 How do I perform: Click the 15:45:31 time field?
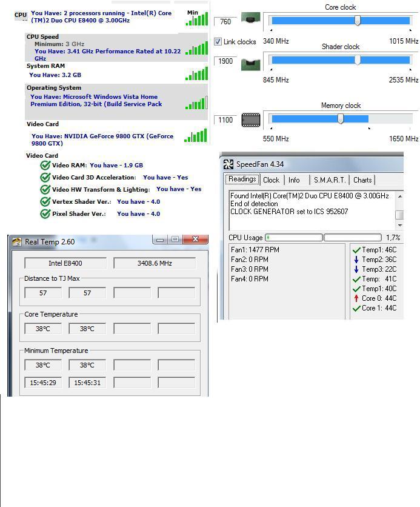87,383
